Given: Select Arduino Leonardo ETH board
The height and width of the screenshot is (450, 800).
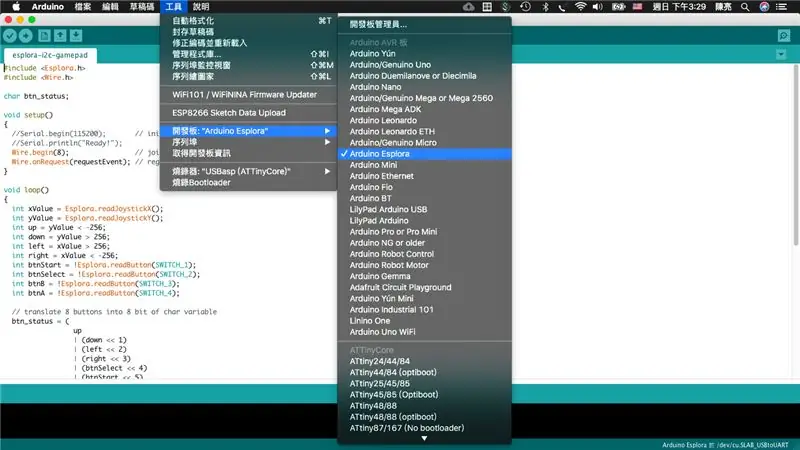Looking at the screenshot, I should tap(424, 132).
